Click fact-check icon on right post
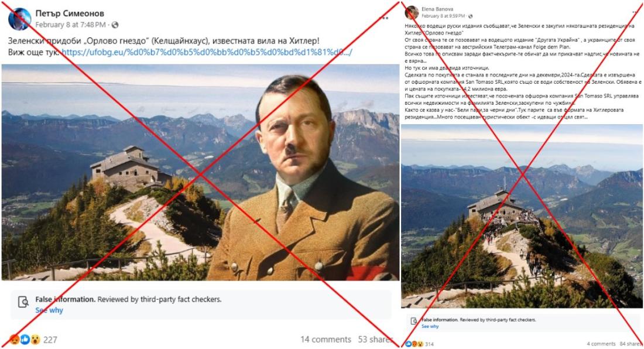644x349 pixels. pyautogui.click(x=414, y=321)
